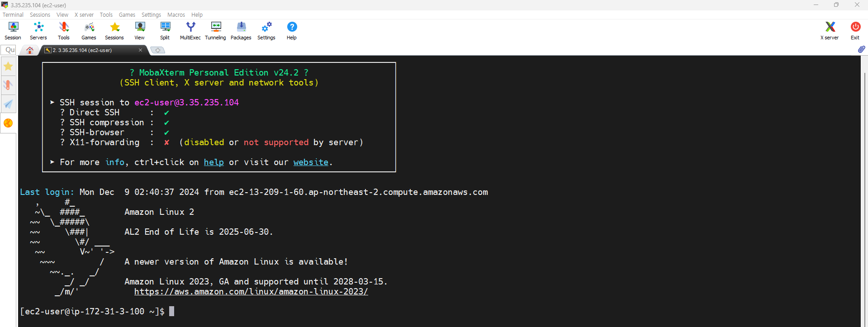The width and height of the screenshot is (868, 327).
Task: Open a new tab with the plus tab button
Action: [158, 50]
